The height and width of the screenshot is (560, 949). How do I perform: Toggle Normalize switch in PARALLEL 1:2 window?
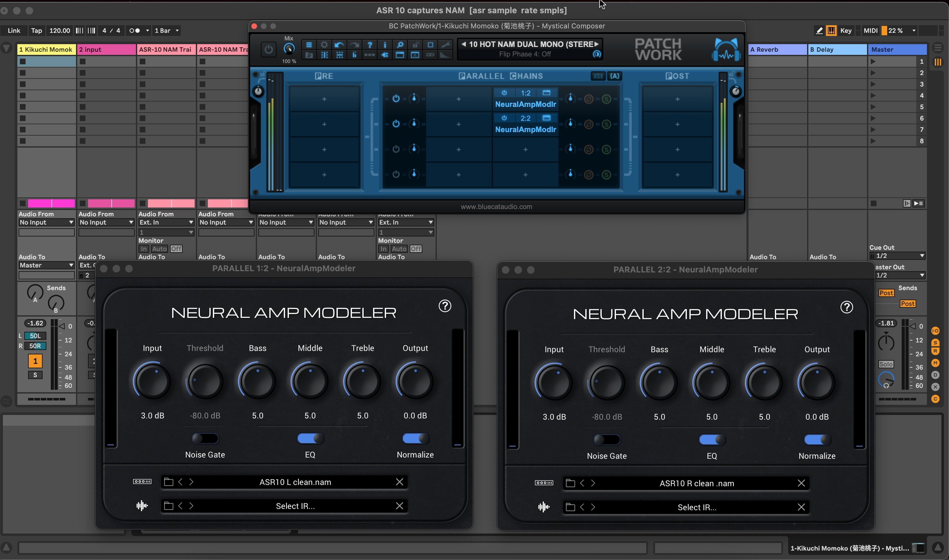tap(415, 438)
